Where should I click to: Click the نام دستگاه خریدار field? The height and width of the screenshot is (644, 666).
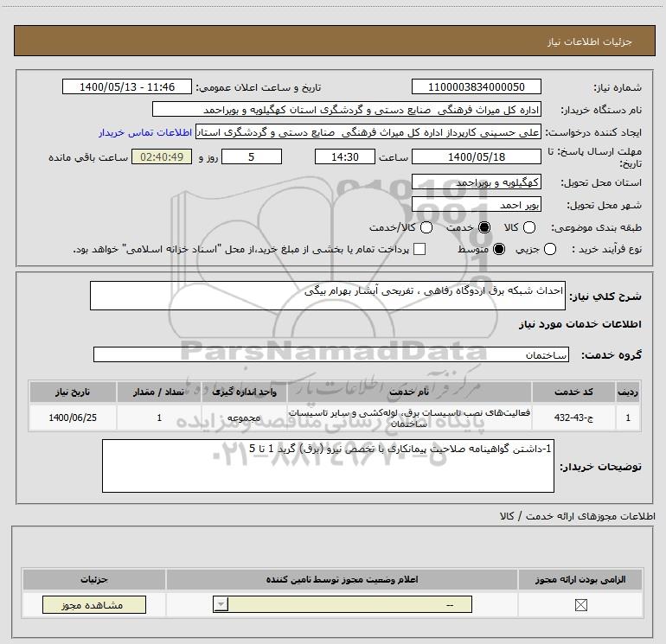[347, 110]
